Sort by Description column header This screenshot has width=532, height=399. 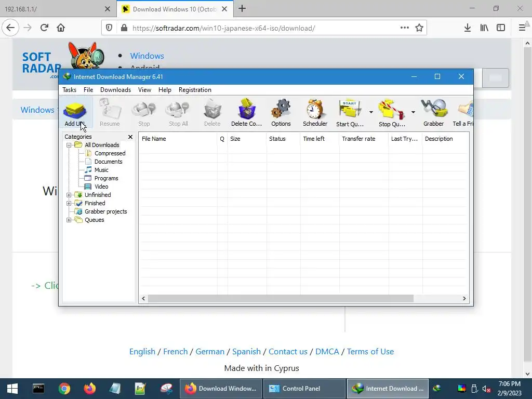coord(445,139)
